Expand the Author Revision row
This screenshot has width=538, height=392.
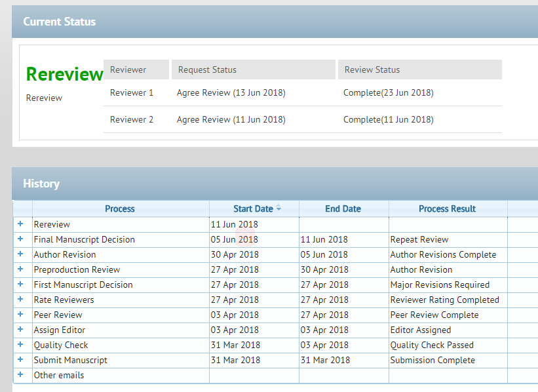click(x=20, y=254)
